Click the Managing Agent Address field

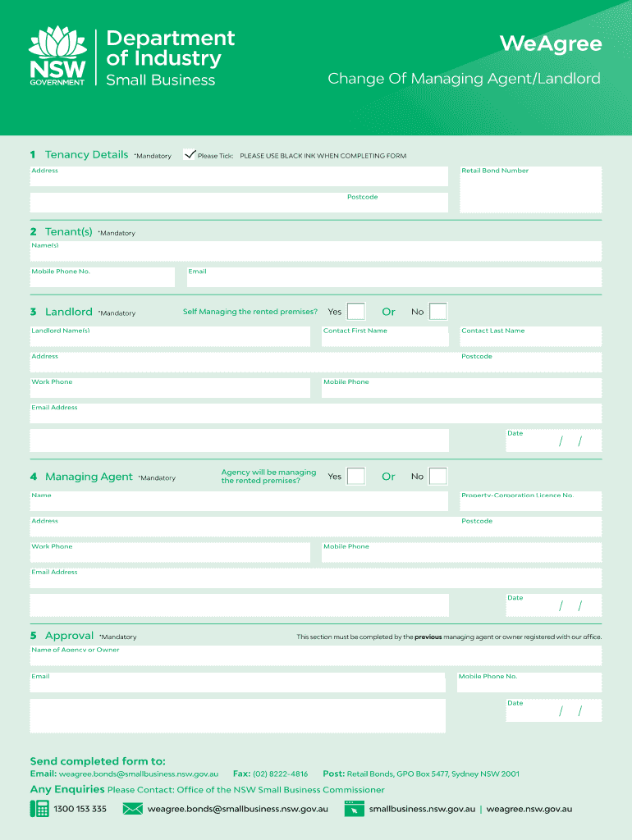click(x=316, y=527)
